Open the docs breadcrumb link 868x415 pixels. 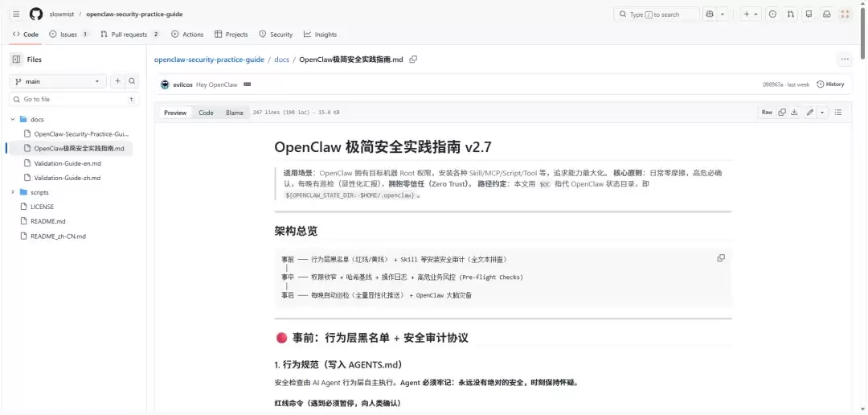(282, 60)
